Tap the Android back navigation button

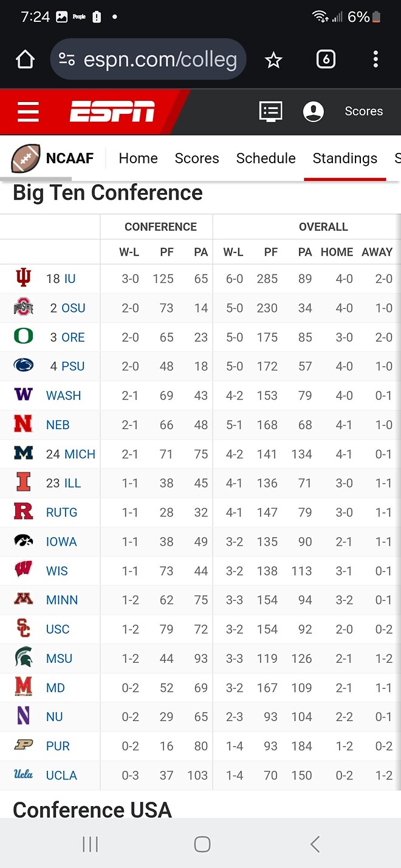pos(315,844)
